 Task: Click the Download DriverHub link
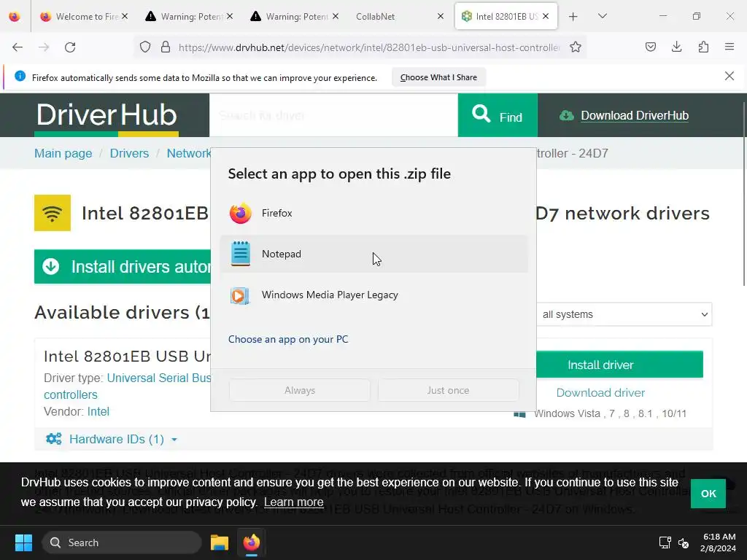click(x=635, y=115)
